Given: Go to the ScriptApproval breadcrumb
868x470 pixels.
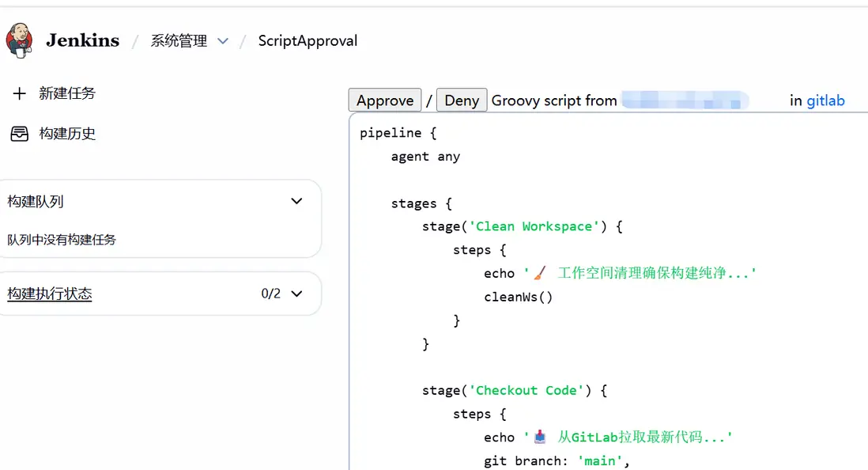Looking at the screenshot, I should [308, 41].
